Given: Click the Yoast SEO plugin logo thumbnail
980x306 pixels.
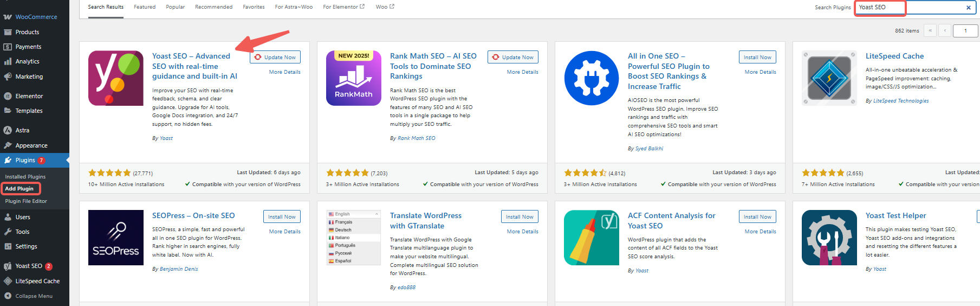Looking at the screenshot, I should [x=116, y=78].
